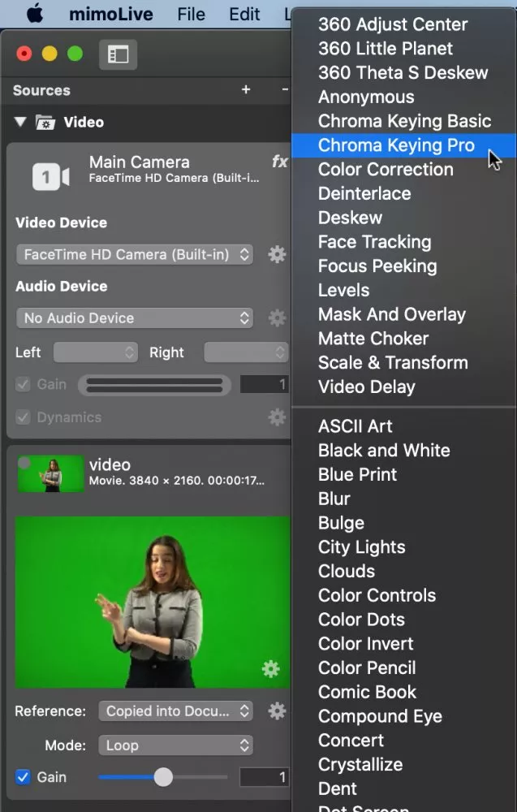Click the add source plus button

246,89
